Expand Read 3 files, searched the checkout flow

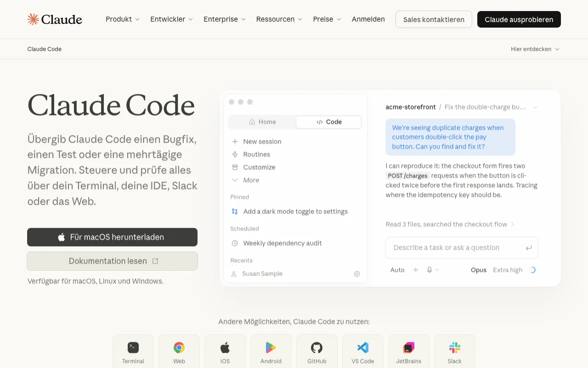(450, 224)
